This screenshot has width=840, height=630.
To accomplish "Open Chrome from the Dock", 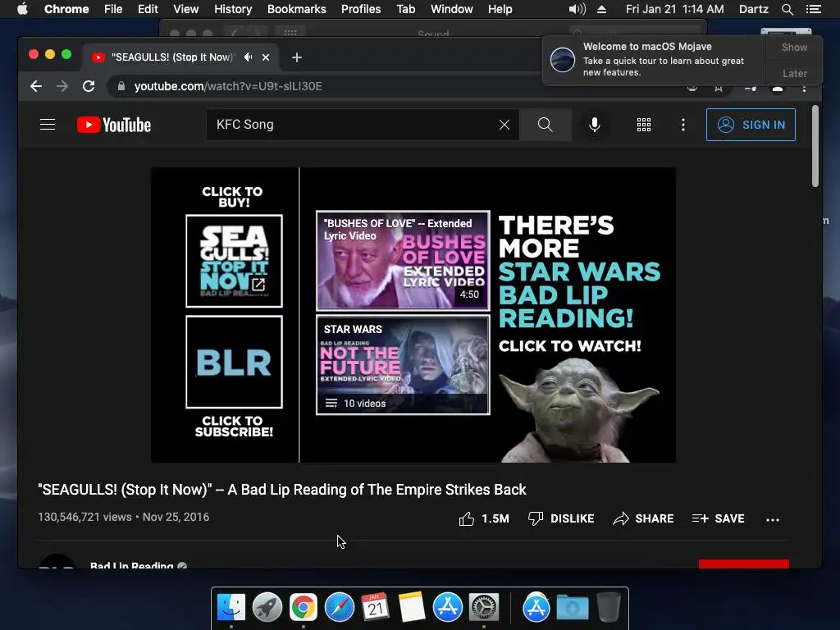I will (304, 608).
